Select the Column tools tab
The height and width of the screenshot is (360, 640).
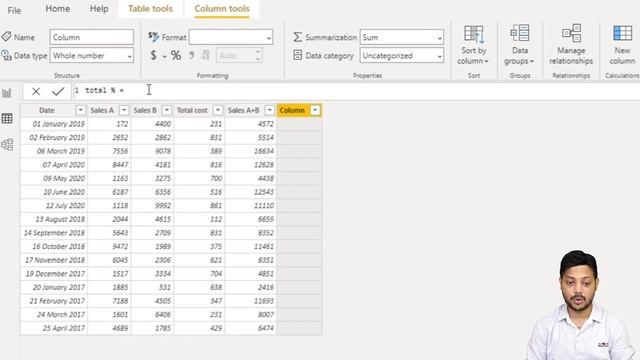pos(222,9)
